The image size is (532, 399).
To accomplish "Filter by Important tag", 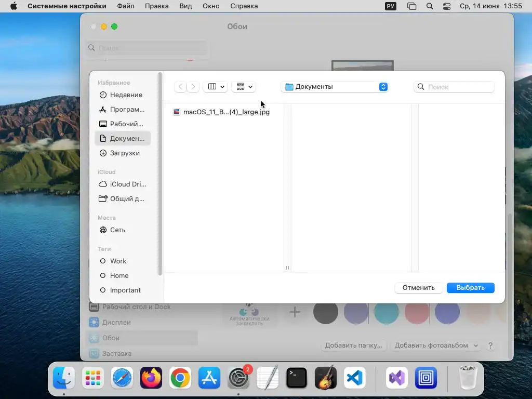I will 123,290.
